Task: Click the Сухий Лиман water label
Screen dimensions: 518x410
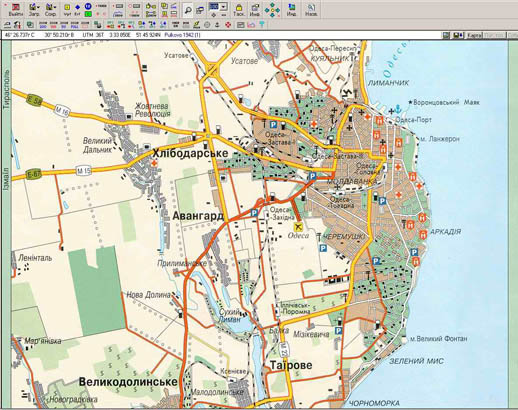Action: pyautogui.click(x=229, y=315)
